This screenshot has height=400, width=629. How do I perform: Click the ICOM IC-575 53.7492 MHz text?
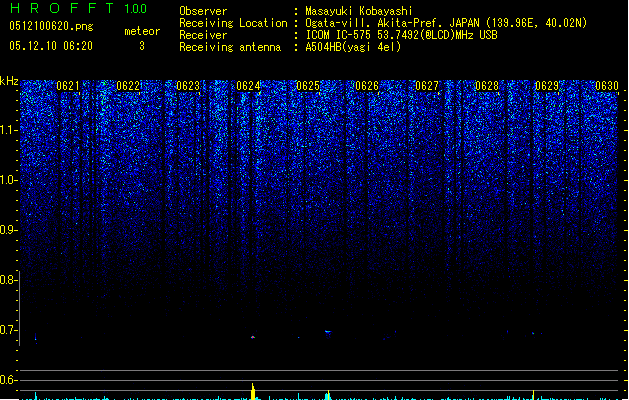[x=401, y=35]
